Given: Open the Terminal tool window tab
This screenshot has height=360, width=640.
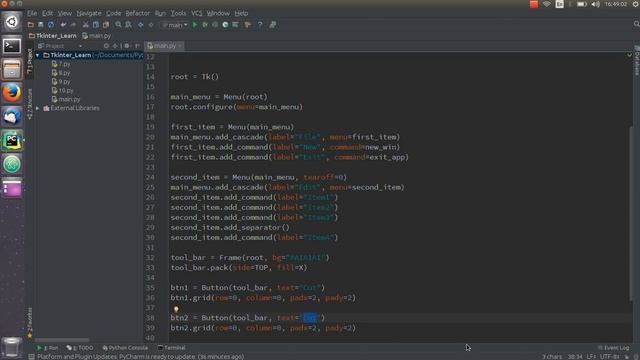Looking at the screenshot, I should pos(171,348).
